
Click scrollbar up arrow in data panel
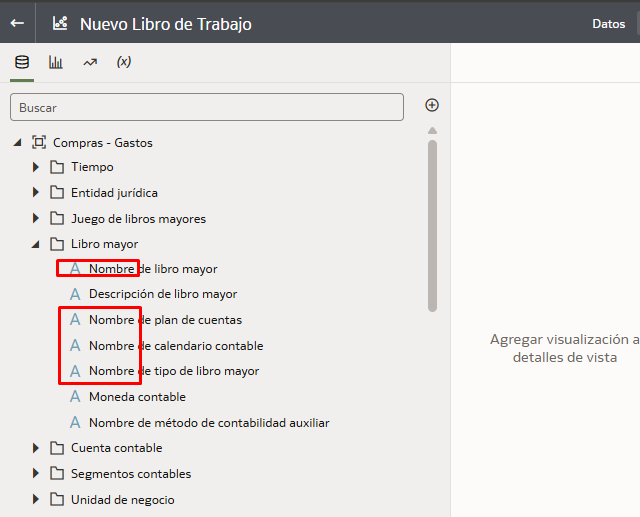[433, 131]
